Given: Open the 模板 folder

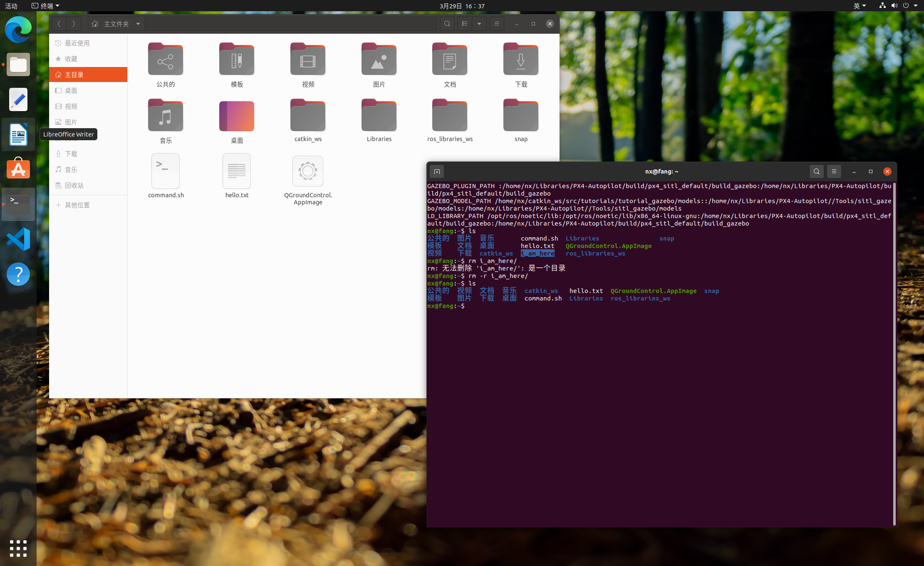Looking at the screenshot, I should [237, 65].
